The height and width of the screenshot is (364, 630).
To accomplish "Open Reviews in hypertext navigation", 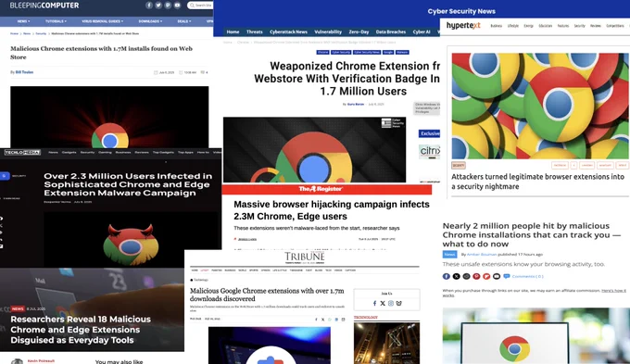I will click(596, 26).
